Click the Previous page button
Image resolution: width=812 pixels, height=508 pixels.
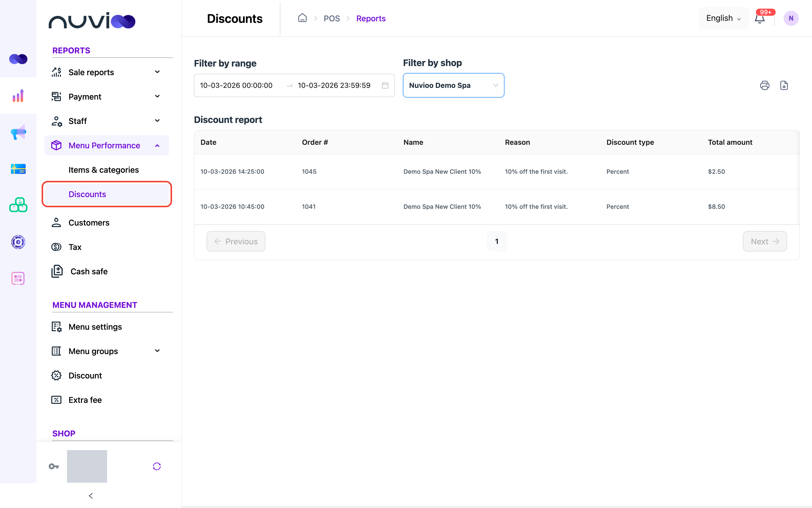click(236, 241)
